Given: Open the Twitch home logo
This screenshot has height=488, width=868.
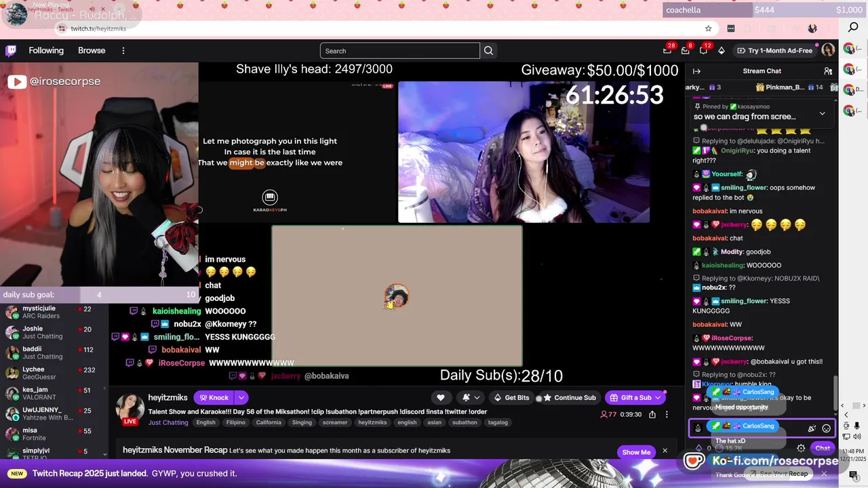Looking at the screenshot, I should coord(11,51).
